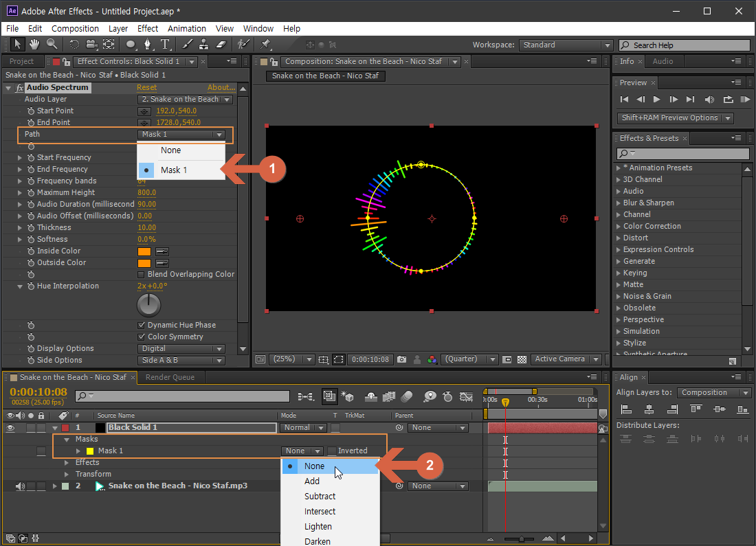Image resolution: width=756 pixels, height=546 pixels.
Task: Select the Zoom magnifier tool
Action: 52,45
